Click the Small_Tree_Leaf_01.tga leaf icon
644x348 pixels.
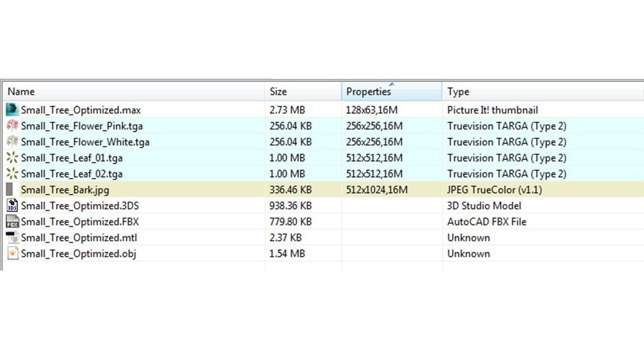point(13,157)
